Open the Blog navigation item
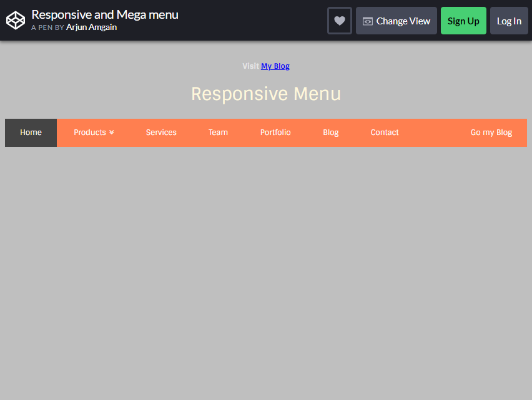The height and width of the screenshot is (400, 532). (331, 132)
